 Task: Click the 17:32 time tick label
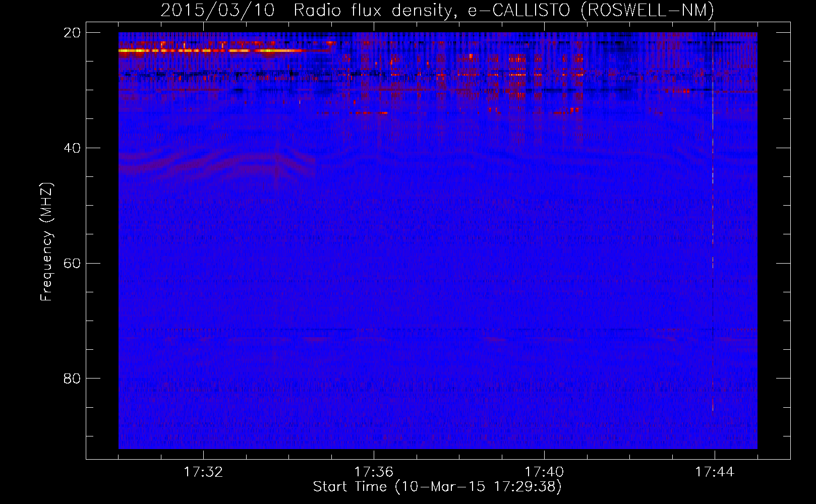(x=203, y=472)
